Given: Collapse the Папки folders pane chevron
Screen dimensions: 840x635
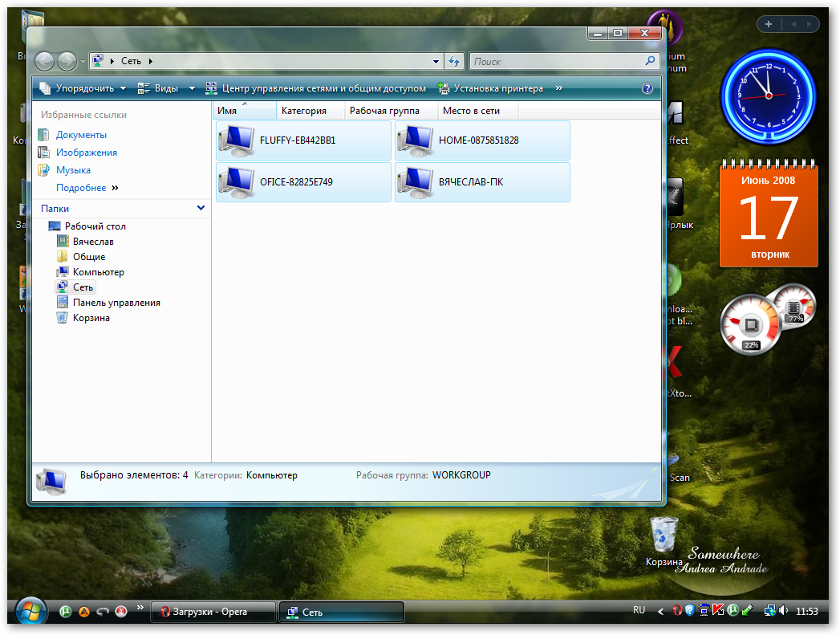Looking at the screenshot, I should click(201, 208).
